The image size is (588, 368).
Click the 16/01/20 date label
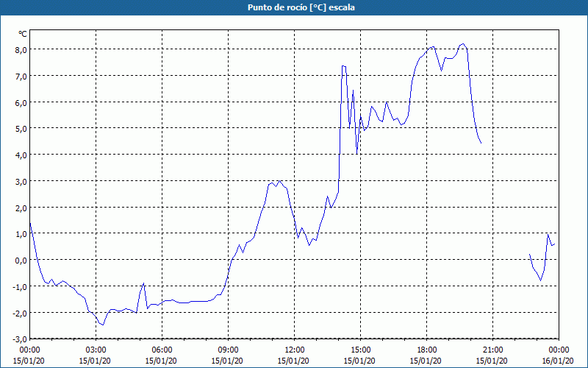(x=558, y=361)
